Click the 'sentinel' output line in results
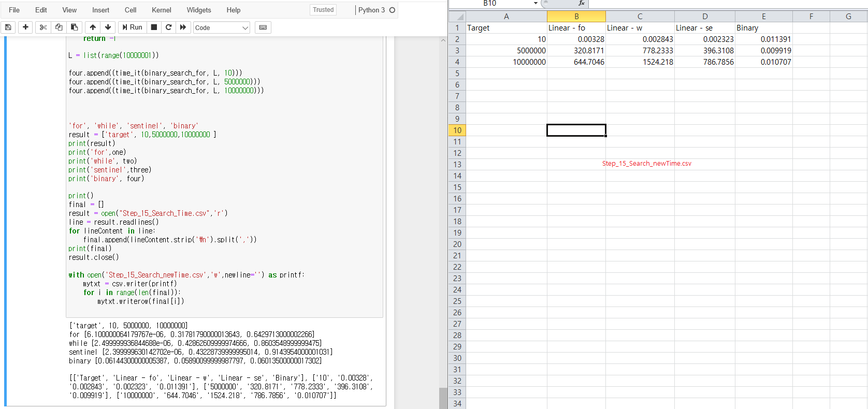Image resolution: width=868 pixels, height=409 pixels. coord(201,352)
